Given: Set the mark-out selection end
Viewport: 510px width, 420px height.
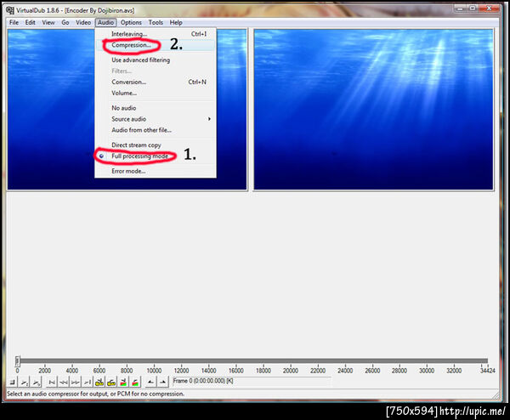Looking at the screenshot, I should tap(163, 382).
